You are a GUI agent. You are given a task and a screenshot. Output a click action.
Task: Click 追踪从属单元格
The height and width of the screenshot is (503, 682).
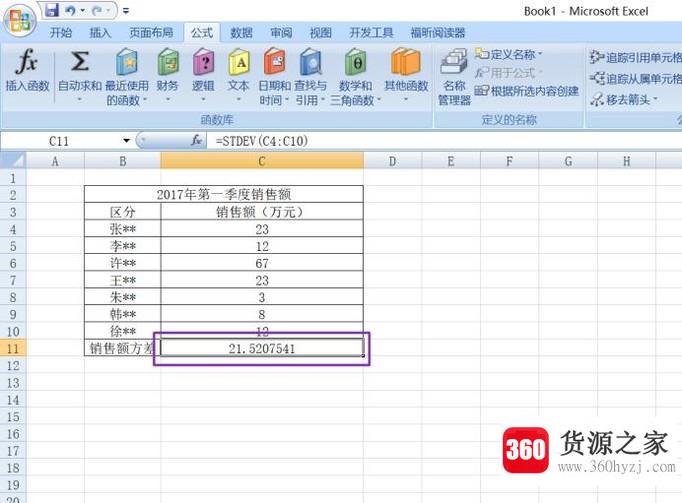pyautogui.click(x=635, y=79)
